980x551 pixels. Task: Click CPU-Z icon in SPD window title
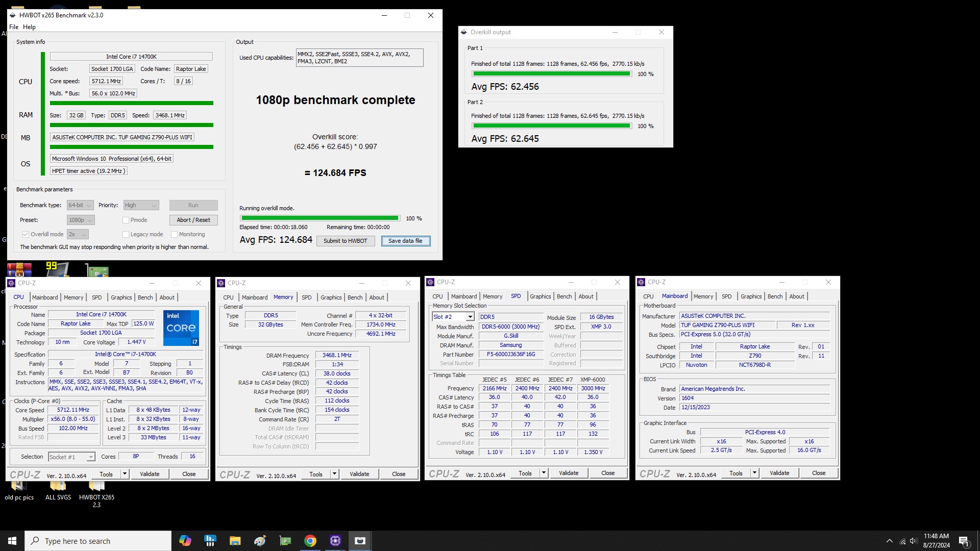[x=430, y=282]
